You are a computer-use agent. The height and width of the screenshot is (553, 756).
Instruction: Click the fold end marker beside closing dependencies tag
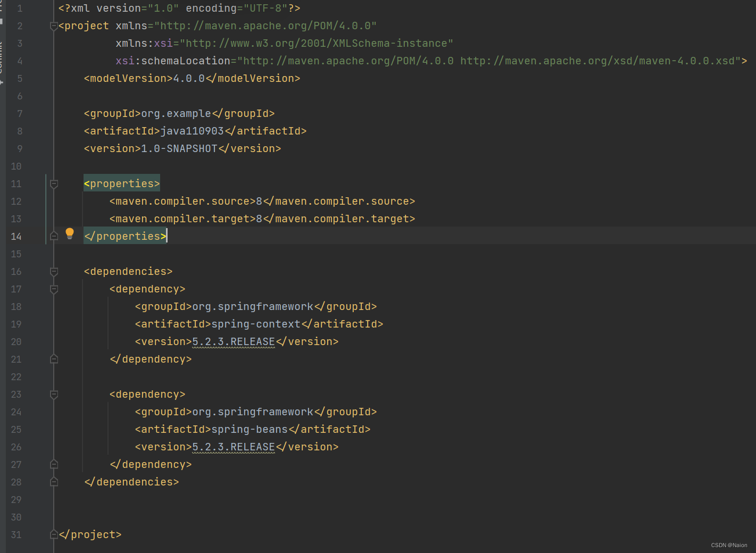pos(53,482)
